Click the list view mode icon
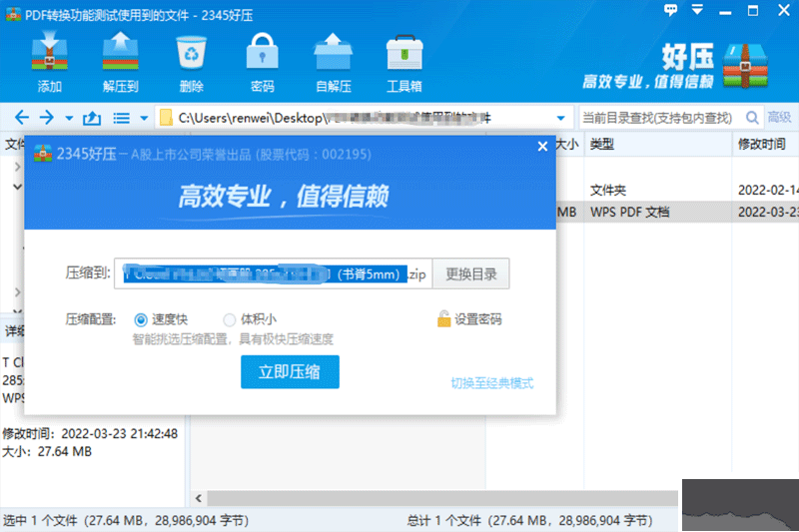Image resolution: width=799 pixels, height=532 pixels. coord(121,118)
